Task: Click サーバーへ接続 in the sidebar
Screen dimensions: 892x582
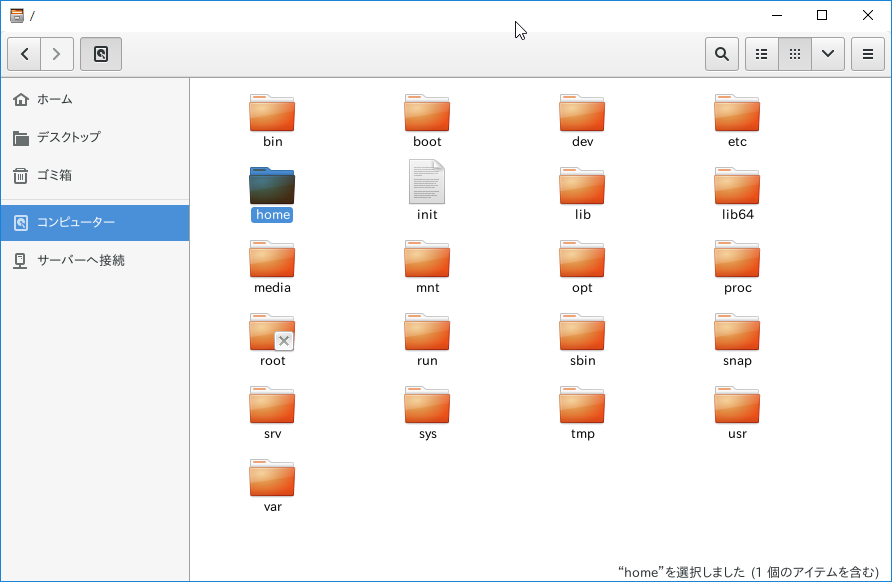Action: tap(95, 261)
